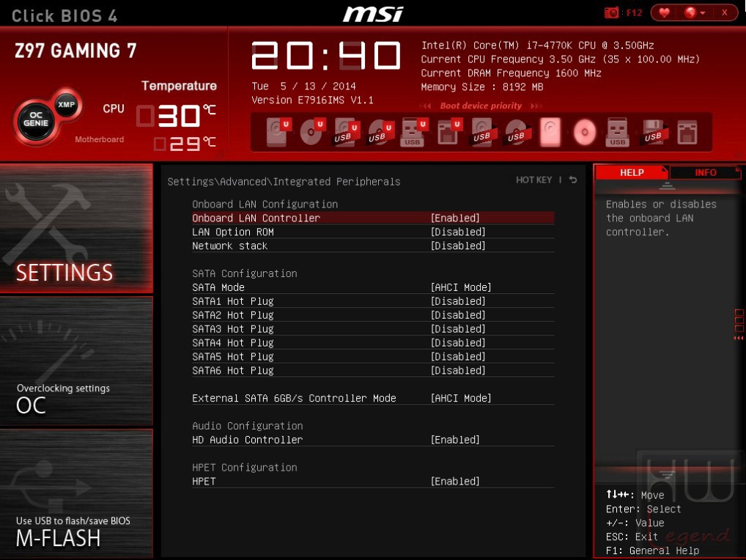This screenshot has width=746, height=560.
Task: Open the M-FLASH section
Action: coord(76,493)
